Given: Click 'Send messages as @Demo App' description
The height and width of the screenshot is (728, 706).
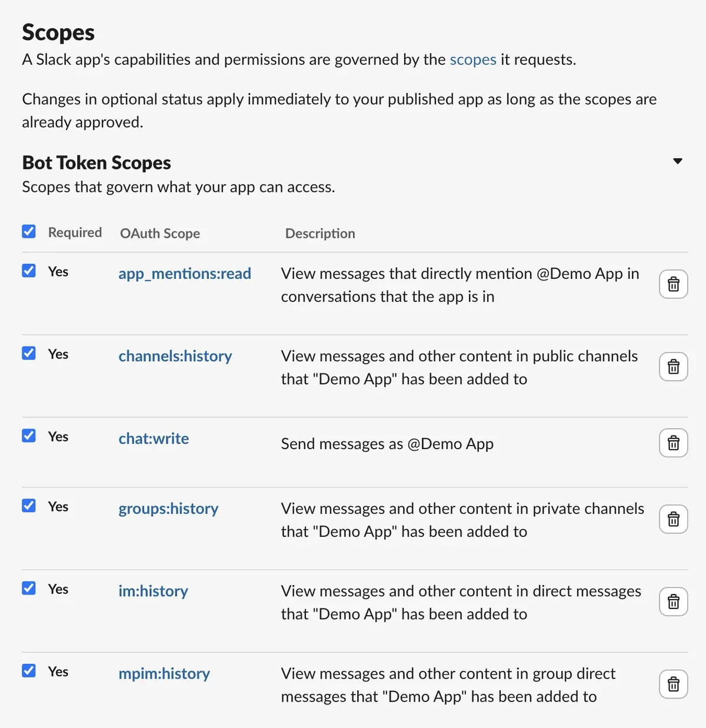Looking at the screenshot, I should (x=387, y=444).
